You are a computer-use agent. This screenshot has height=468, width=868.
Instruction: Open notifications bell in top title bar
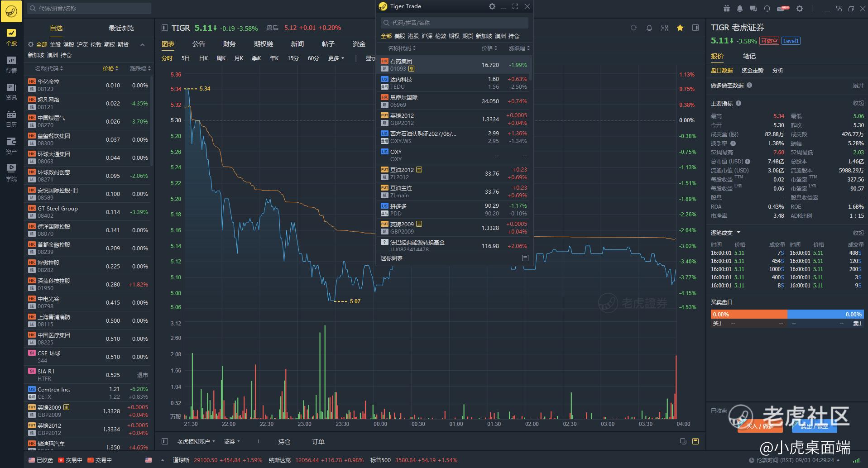pos(740,8)
